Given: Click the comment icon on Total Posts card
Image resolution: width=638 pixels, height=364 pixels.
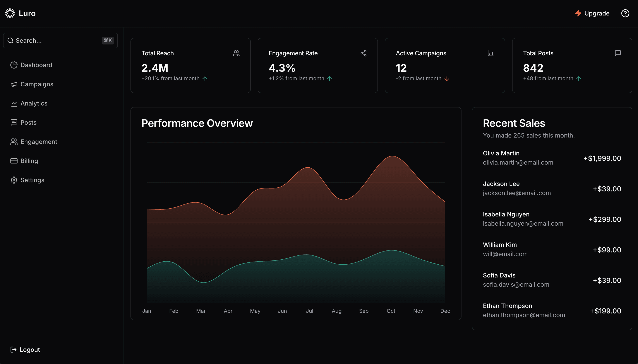Looking at the screenshot, I should (x=617, y=53).
